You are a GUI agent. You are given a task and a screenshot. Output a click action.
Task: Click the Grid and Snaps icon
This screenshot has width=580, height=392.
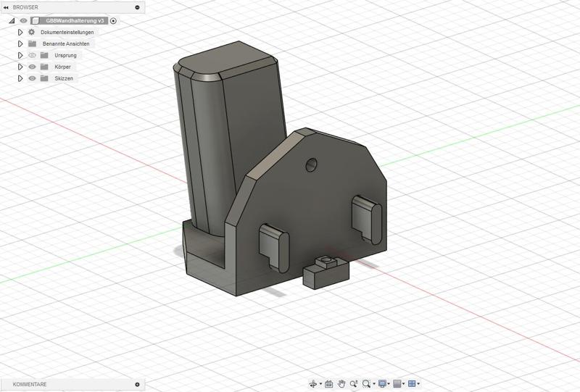tap(397, 384)
